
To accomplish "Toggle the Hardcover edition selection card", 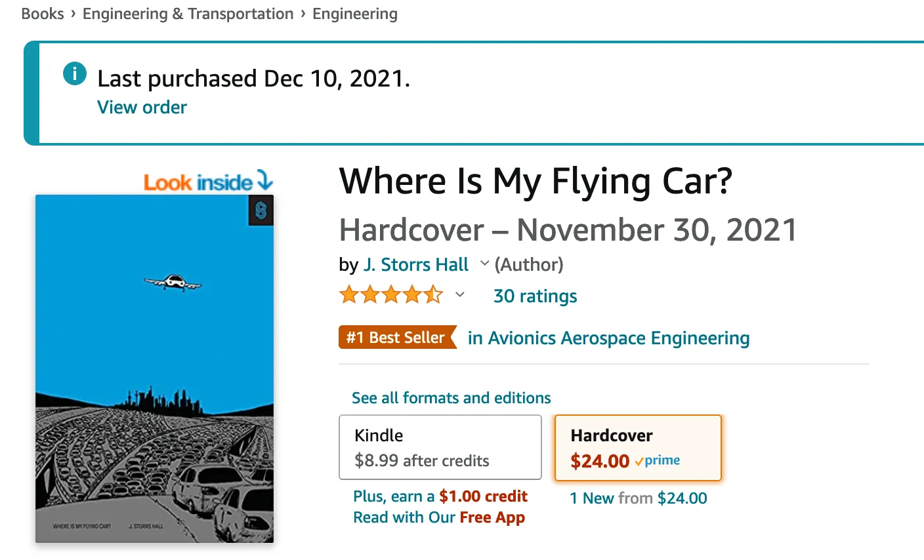I will click(638, 447).
